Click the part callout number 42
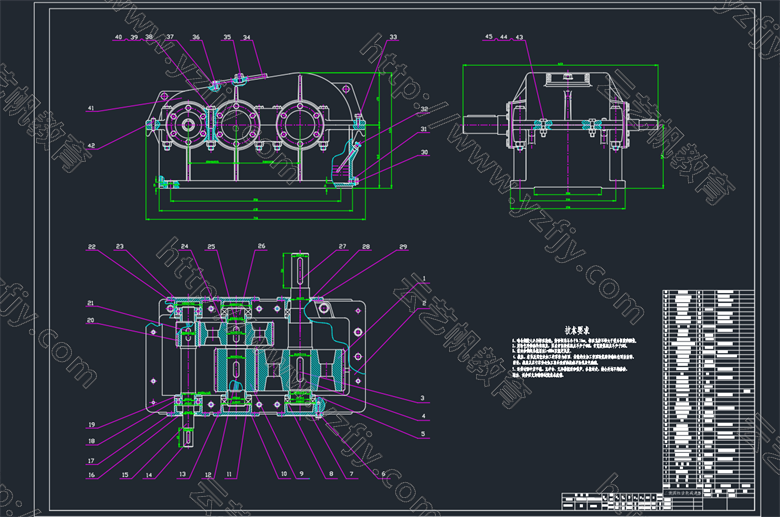This screenshot has width=780, height=517. (91, 146)
